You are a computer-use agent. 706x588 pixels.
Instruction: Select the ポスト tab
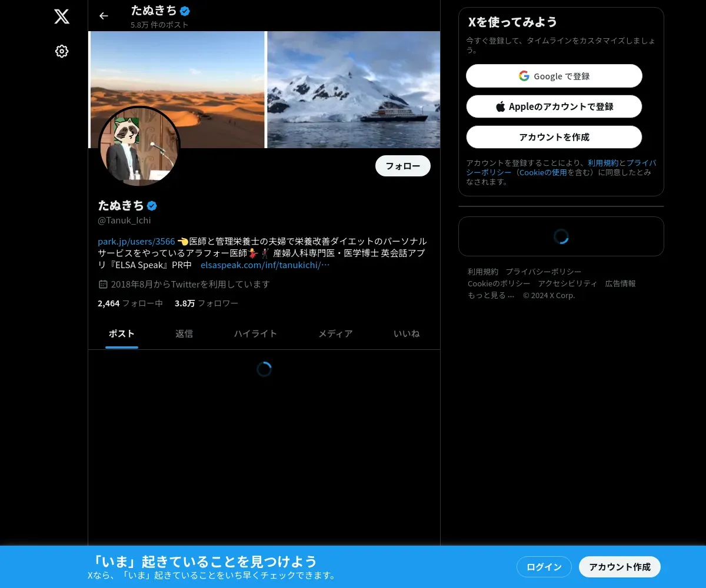(x=122, y=334)
